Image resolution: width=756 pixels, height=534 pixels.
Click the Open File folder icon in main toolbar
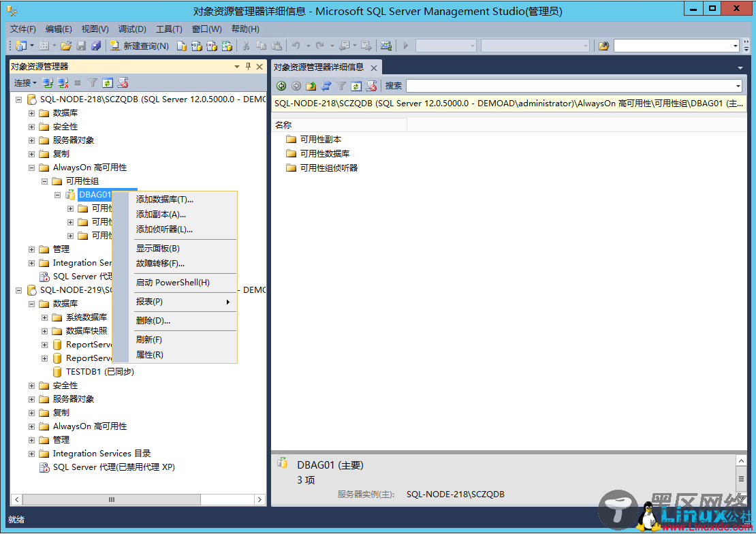(x=66, y=46)
